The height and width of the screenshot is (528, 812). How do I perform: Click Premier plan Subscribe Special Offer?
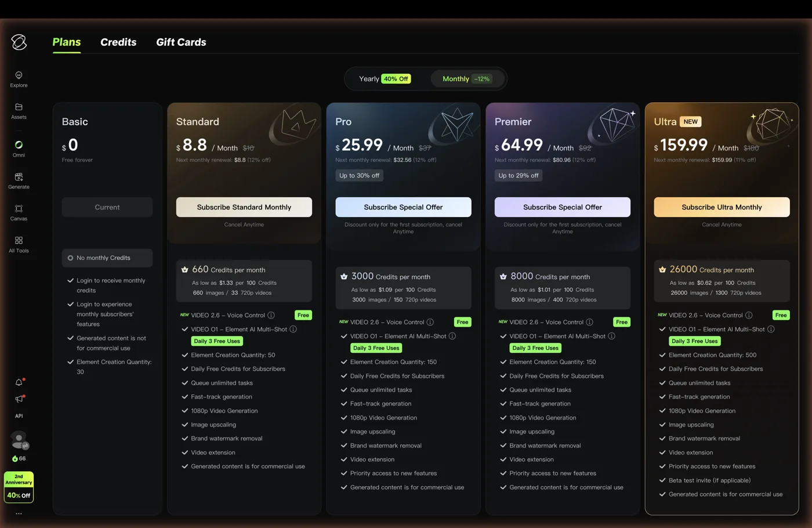coord(563,207)
